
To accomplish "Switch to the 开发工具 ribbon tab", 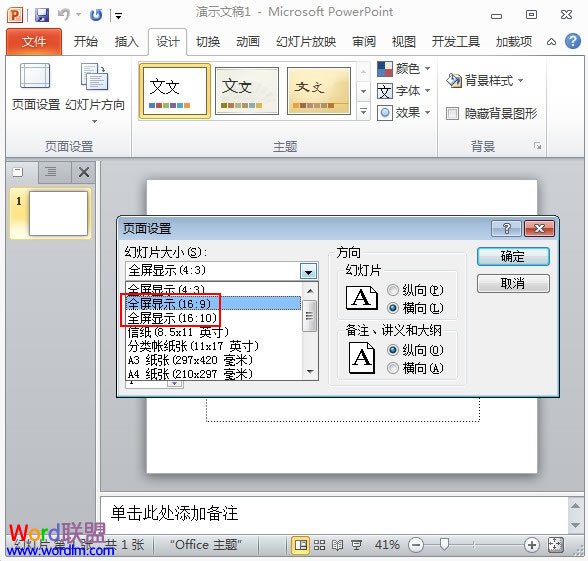I will click(456, 42).
